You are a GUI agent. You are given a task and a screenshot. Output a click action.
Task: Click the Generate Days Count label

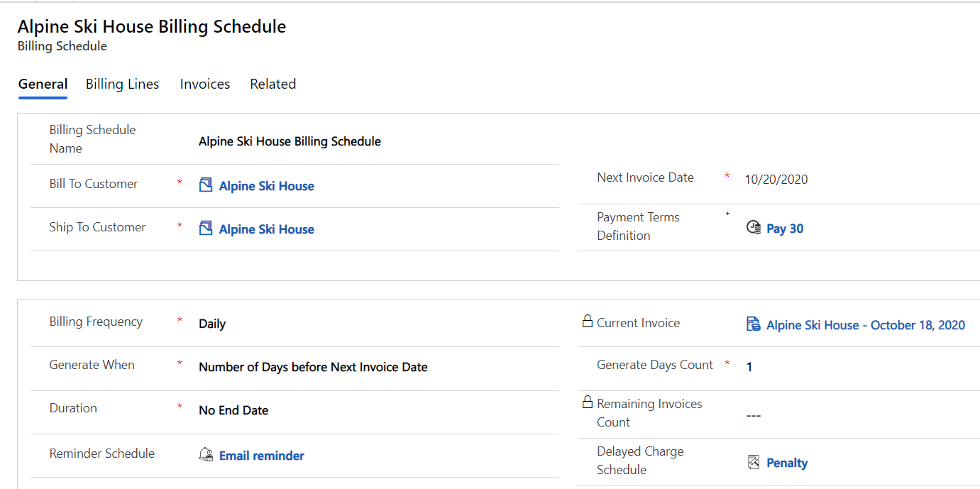click(x=655, y=365)
